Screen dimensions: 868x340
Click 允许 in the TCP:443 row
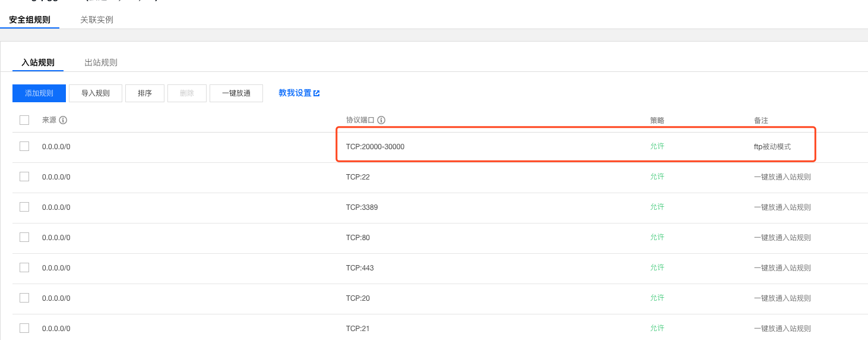(x=657, y=267)
